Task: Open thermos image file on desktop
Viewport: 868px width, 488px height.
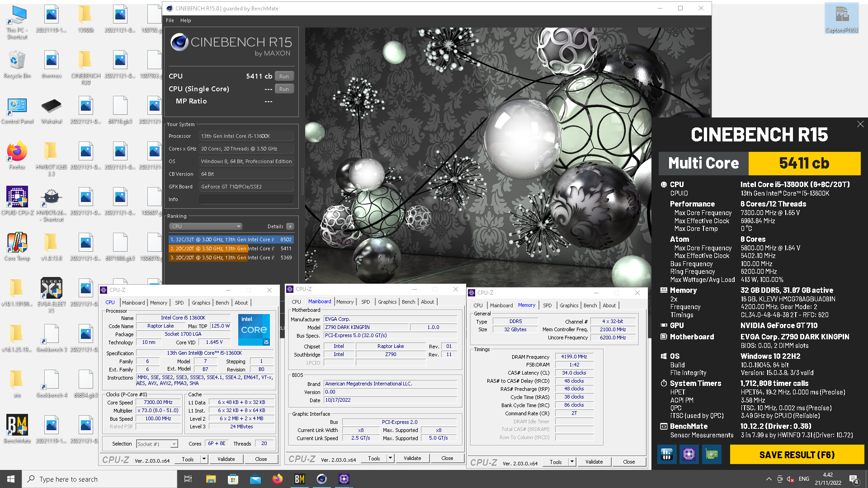Action: (x=52, y=64)
